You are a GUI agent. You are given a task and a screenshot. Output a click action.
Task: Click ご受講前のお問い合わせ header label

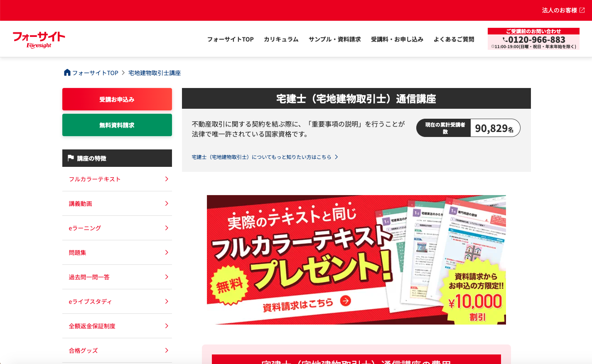click(533, 31)
